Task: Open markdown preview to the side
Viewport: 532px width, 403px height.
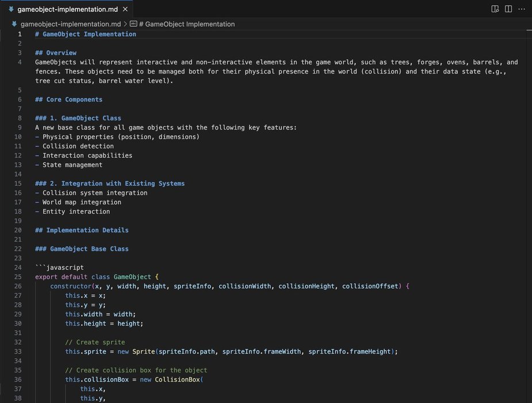Action: pos(495,9)
